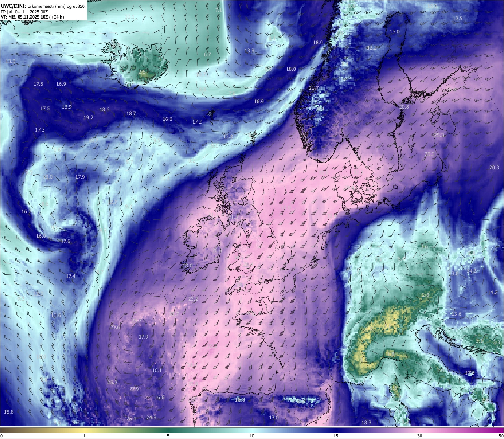The width and height of the screenshot is (504, 439).
Task: Click the map value 16.8
Action: click(167, 119)
